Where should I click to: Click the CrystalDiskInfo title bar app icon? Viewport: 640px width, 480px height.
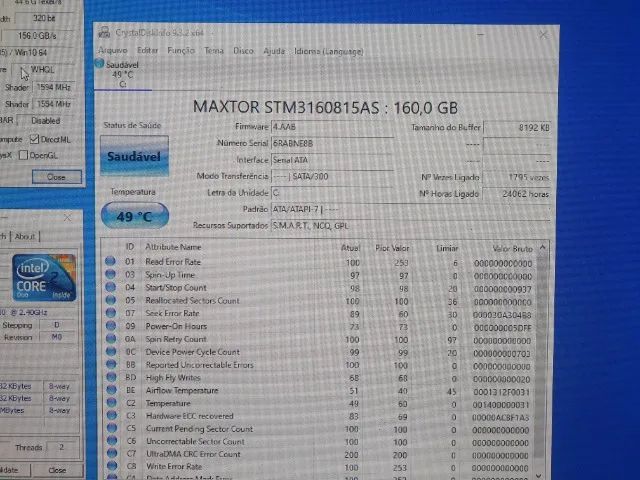coord(104,33)
